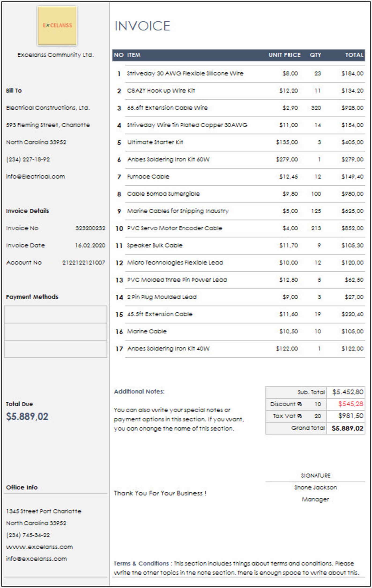Click the invoice date 16.02.2020
The width and height of the screenshot is (372, 588).
click(x=90, y=245)
